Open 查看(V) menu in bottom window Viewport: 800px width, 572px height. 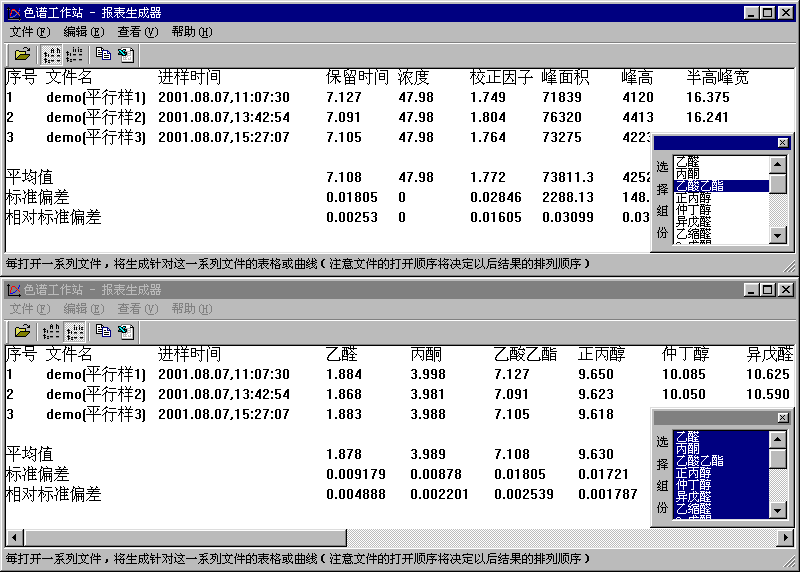(138, 309)
